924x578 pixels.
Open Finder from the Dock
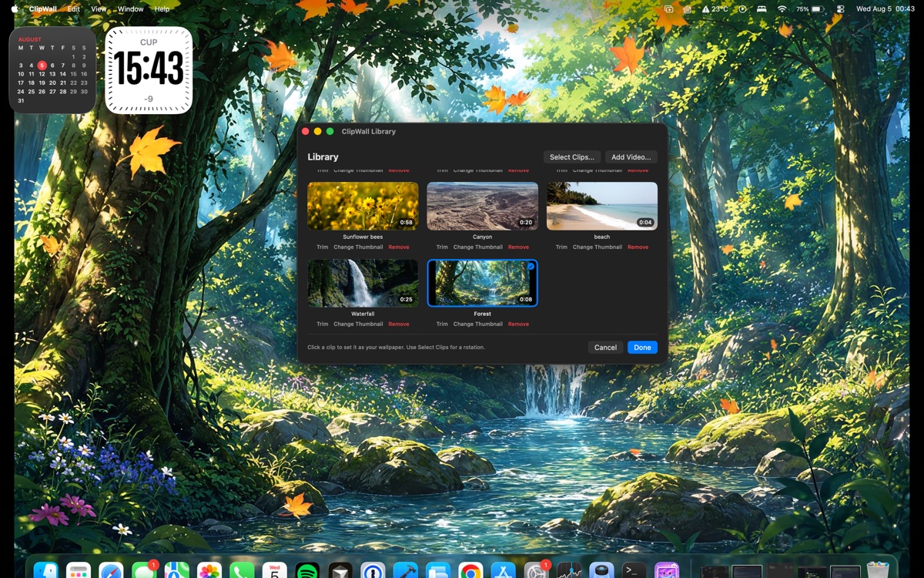click(x=46, y=570)
